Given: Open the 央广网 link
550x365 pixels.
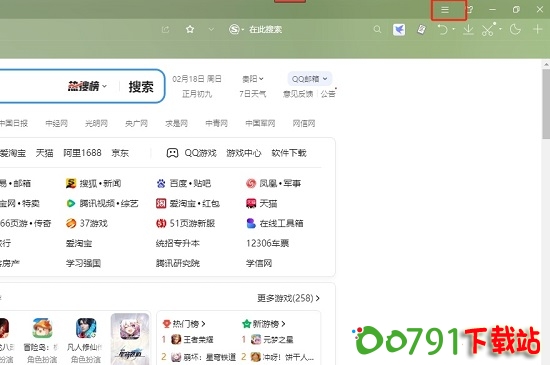Looking at the screenshot, I should 136,123.
